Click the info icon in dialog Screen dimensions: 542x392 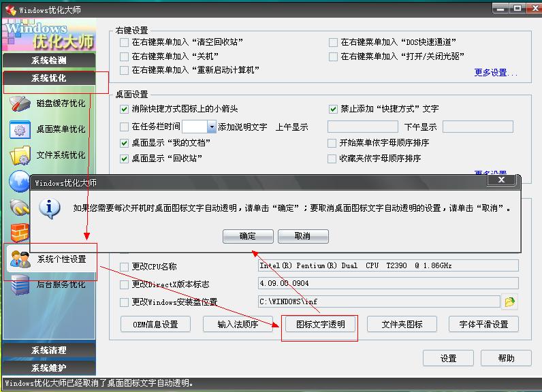(50, 208)
